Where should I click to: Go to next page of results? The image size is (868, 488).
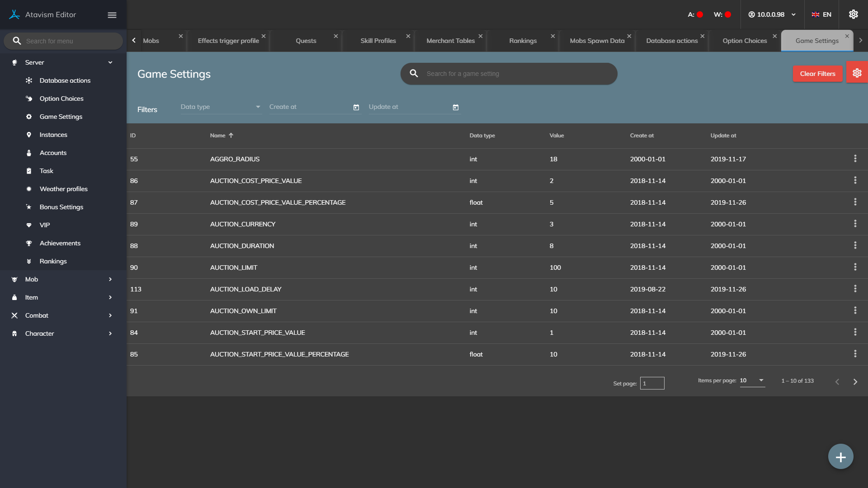pos(855,382)
